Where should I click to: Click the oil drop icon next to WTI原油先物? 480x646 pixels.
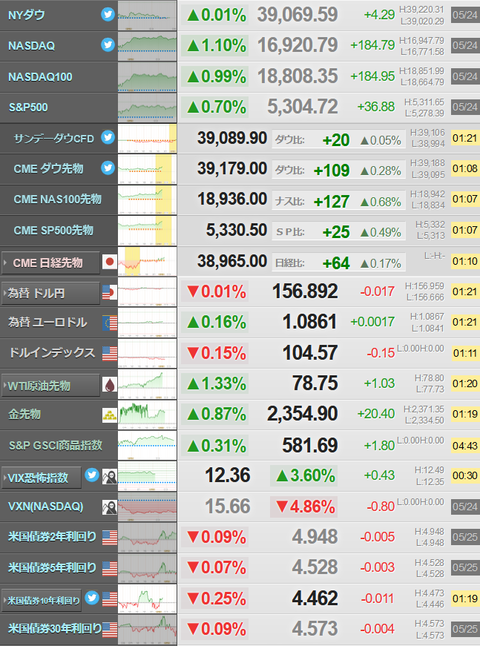coord(110,385)
